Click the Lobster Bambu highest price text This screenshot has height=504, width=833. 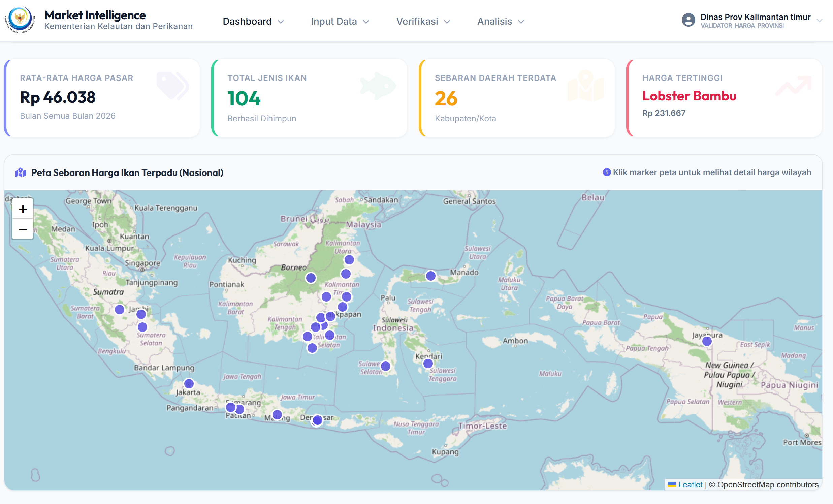pyautogui.click(x=689, y=96)
